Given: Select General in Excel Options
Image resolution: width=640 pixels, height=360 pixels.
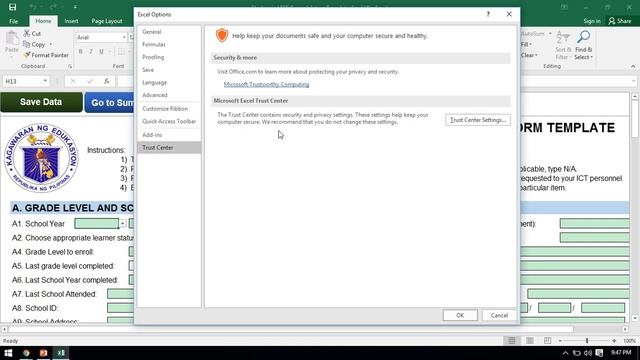Looking at the screenshot, I should click(x=169, y=32).
